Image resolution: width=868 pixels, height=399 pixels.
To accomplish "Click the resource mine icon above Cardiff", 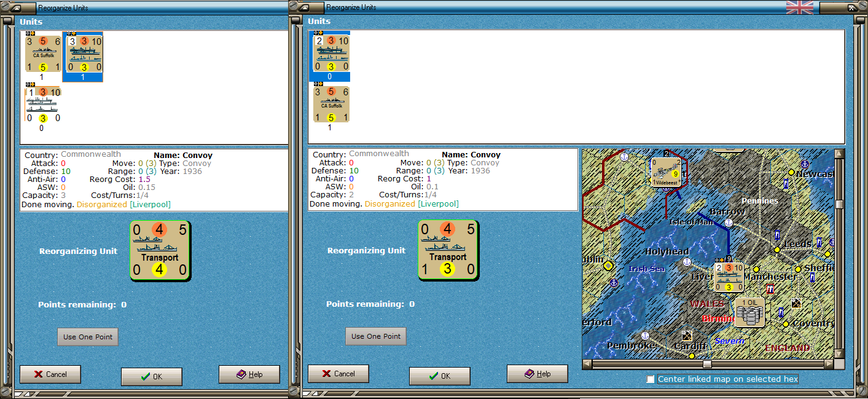I will click(x=687, y=336).
